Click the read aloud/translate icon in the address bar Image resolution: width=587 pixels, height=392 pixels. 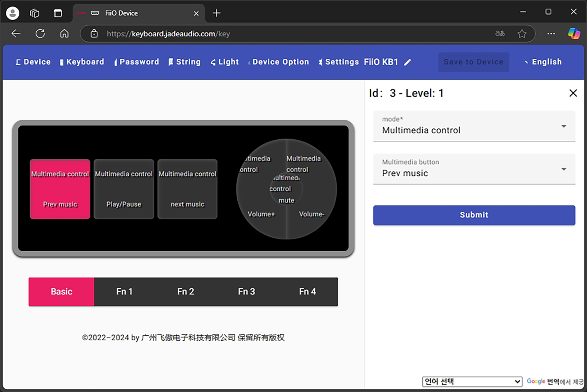tap(500, 34)
